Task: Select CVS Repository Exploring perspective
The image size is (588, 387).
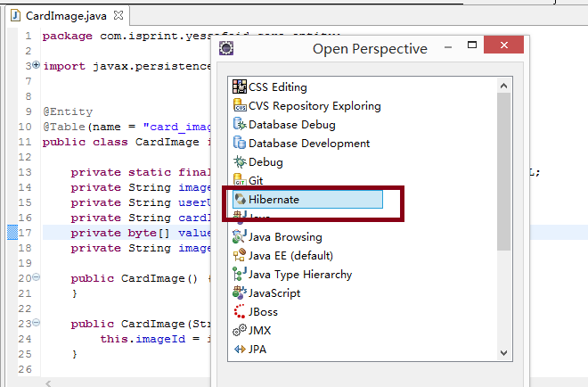Action: 314,105
